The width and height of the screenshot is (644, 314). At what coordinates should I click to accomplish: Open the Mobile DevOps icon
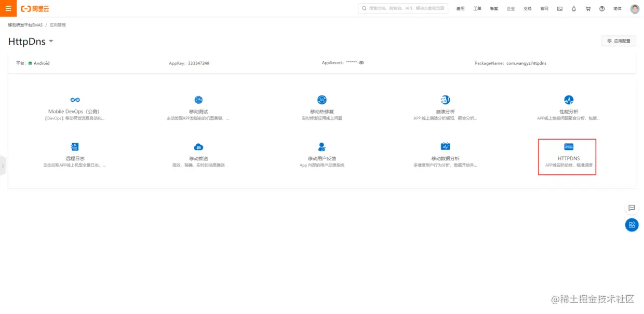(75, 100)
